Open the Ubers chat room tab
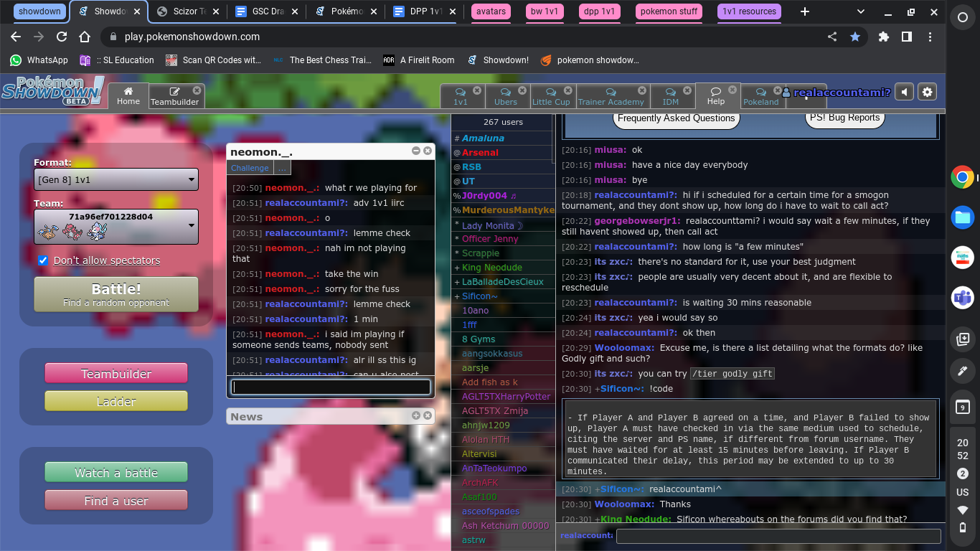Viewport: 980px width, 551px height. 507,97
